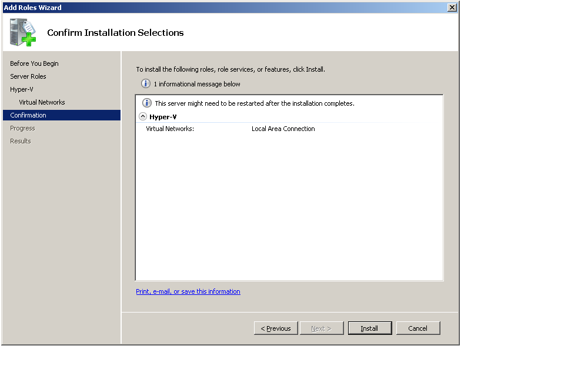Click the Progress step
The image size is (588, 376).
click(22, 128)
